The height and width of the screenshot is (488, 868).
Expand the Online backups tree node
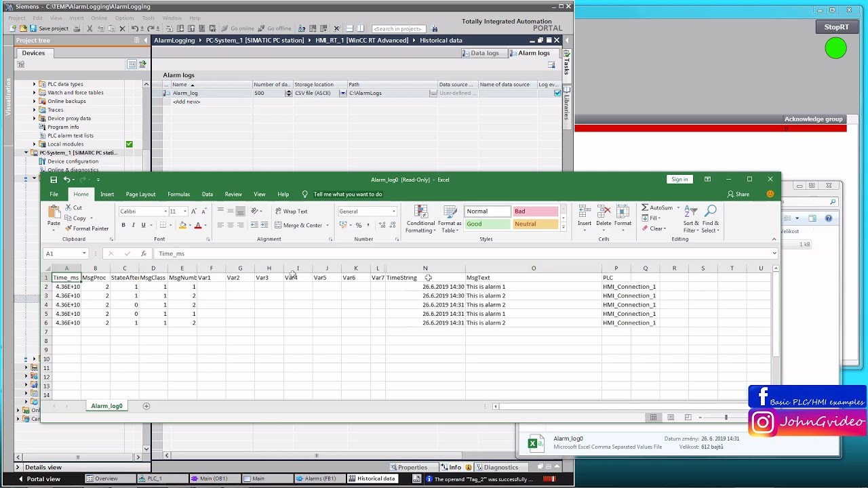[x=34, y=101]
